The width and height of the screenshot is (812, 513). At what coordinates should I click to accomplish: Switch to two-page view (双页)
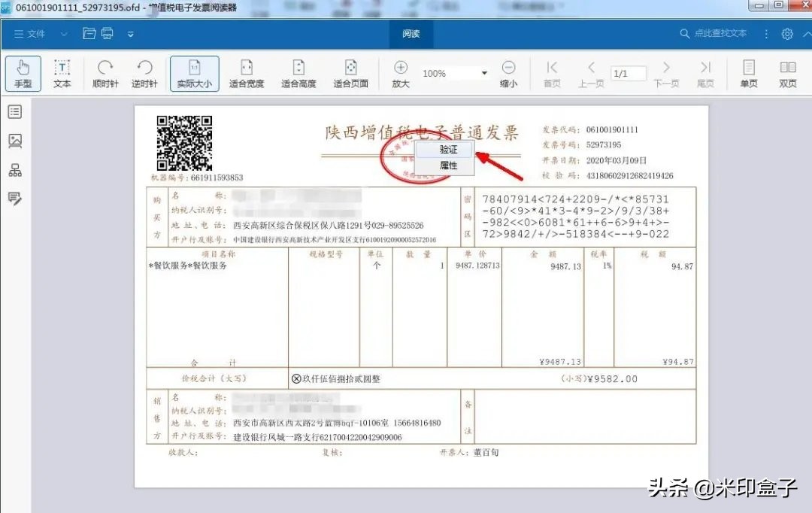pyautogui.click(x=787, y=73)
